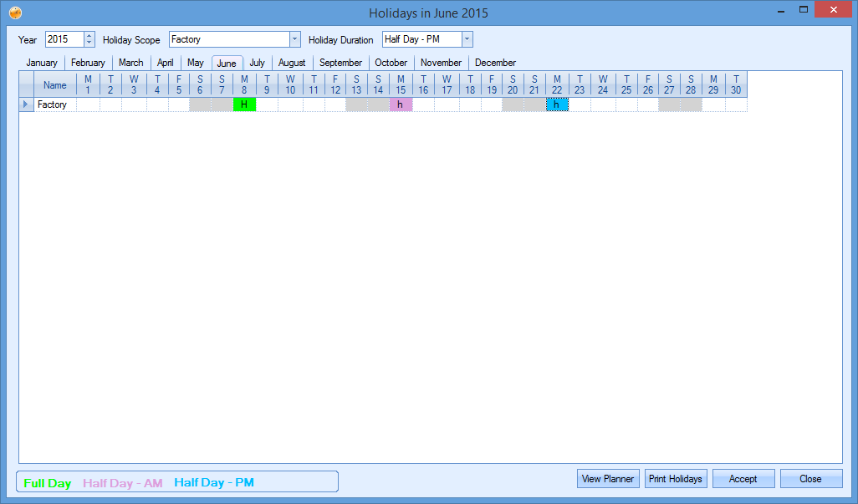Open the July month tab
The height and width of the screenshot is (504, 858).
pos(257,63)
